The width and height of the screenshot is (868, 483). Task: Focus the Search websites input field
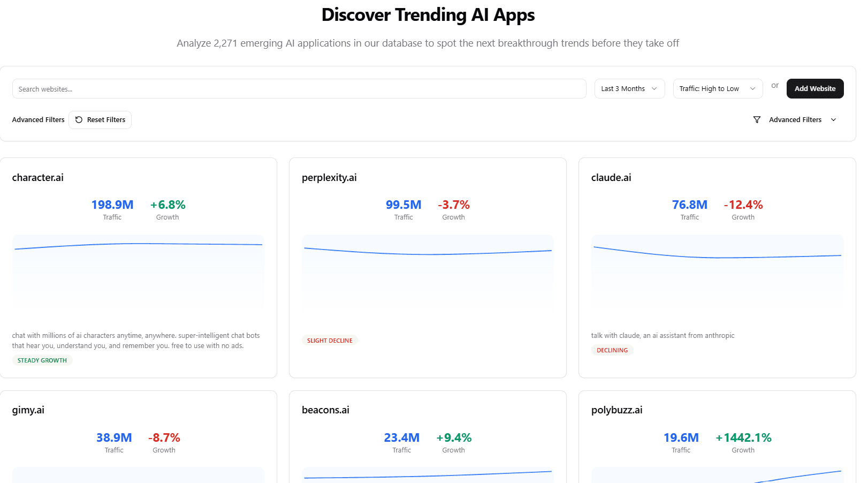coord(299,89)
